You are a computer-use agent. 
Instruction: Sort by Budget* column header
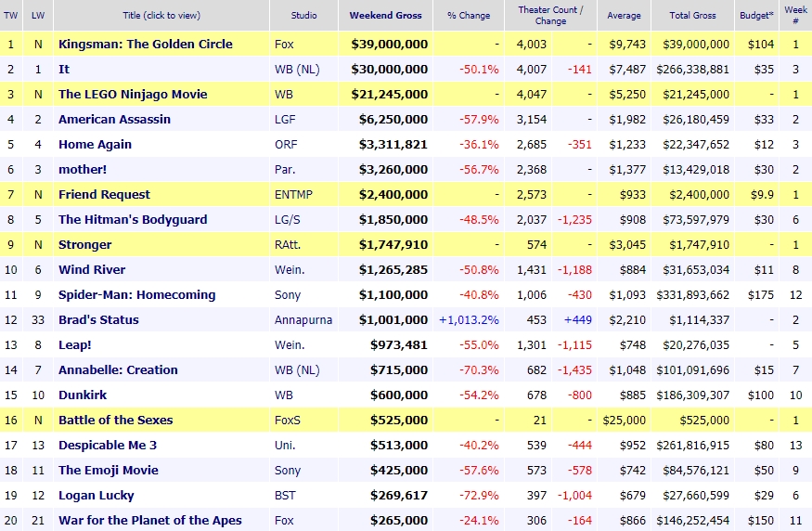click(x=756, y=15)
